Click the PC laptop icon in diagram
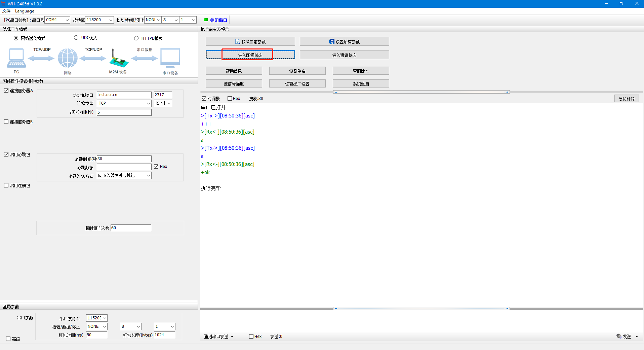Screen dimensions: 644x350 (x=16, y=58)
